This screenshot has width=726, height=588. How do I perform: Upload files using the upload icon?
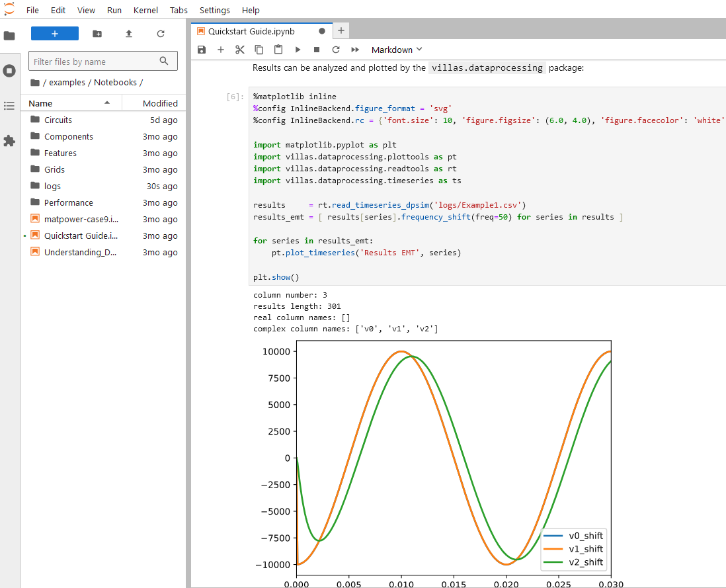click(129, 34)
